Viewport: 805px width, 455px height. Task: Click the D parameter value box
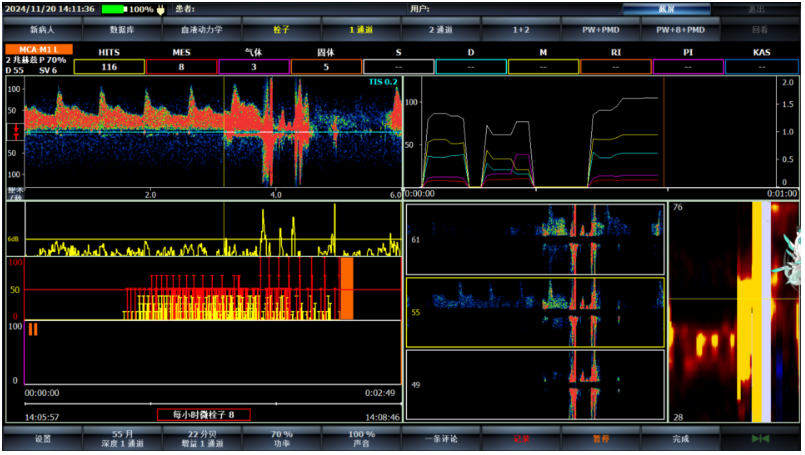471,67
